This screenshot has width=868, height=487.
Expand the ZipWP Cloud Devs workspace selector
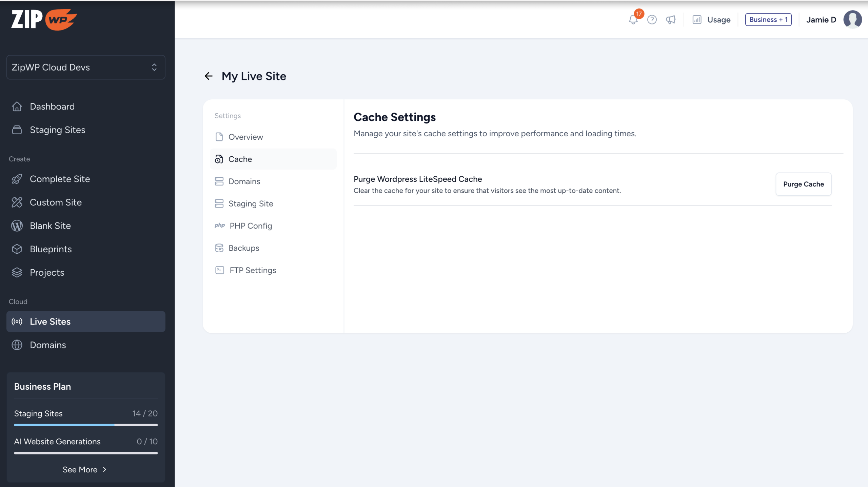[x=86, y=67]
